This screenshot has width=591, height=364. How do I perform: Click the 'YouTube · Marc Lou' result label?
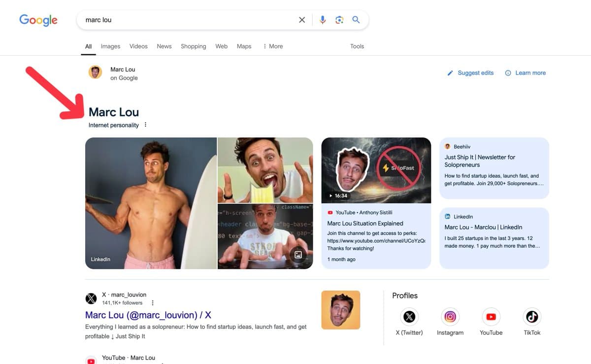[129, 358]
